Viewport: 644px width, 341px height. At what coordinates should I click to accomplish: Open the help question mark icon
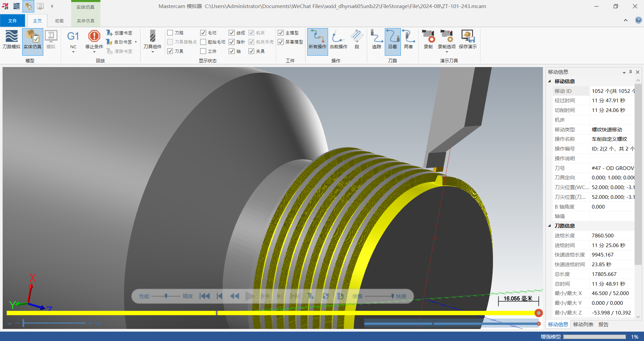[x=638, y=20]
